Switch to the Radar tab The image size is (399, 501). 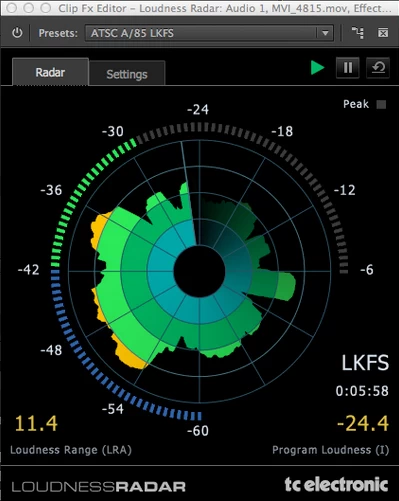point(50,72)
